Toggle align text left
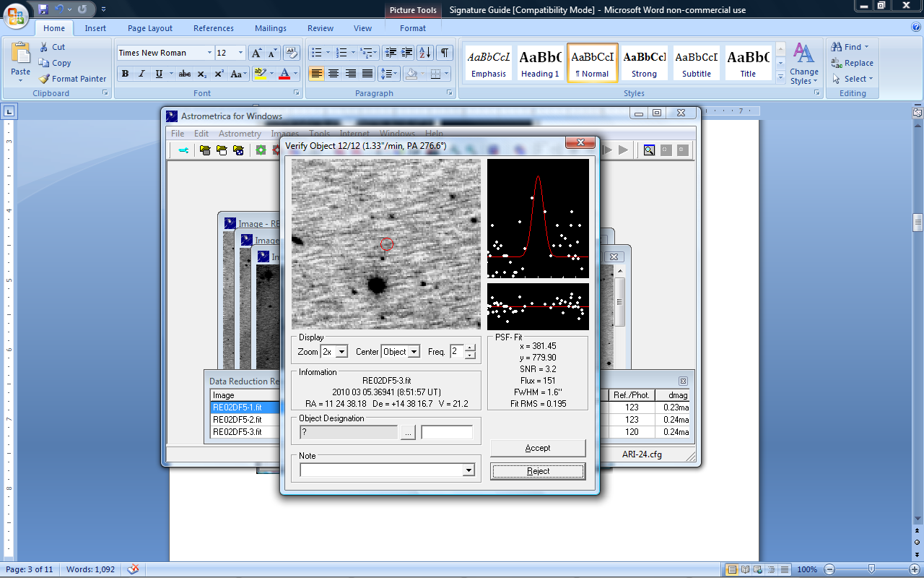924x578 pixels. (316, 74)
